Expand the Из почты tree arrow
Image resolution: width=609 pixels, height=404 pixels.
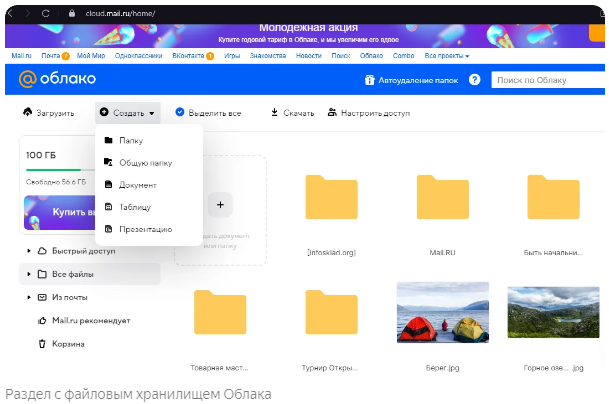tap(29, 297)
